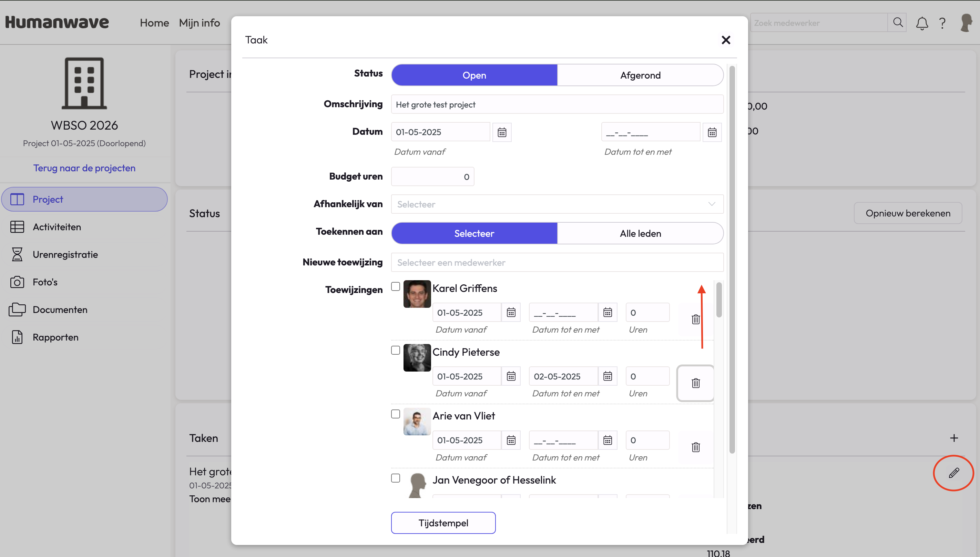Image resolution: width=980 pixels, height=557 pixels.
Task: Click the search magnifier icon
Action: [897, 22]
